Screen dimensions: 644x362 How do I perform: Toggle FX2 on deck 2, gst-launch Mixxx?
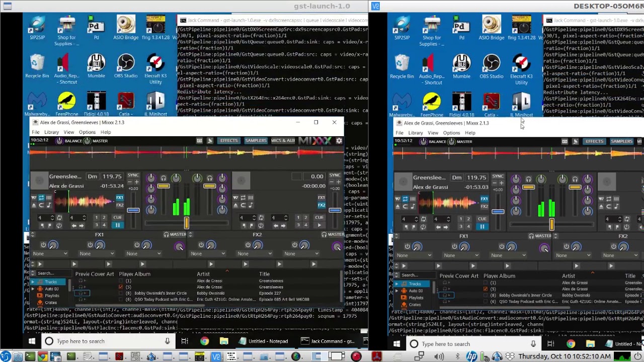[x=321, y=205]
